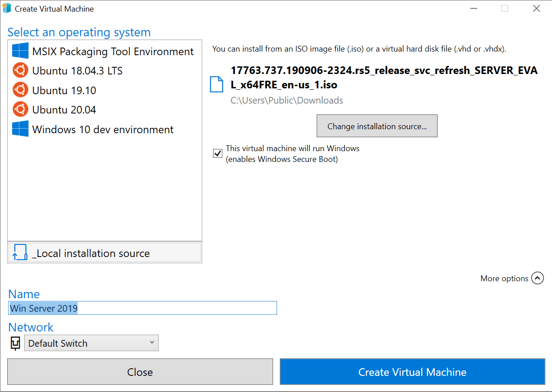Select MSIX Packaging Tool Environment from the list
Image resolution: width=552 pixels, height=392 pixels.
point(112,51)
